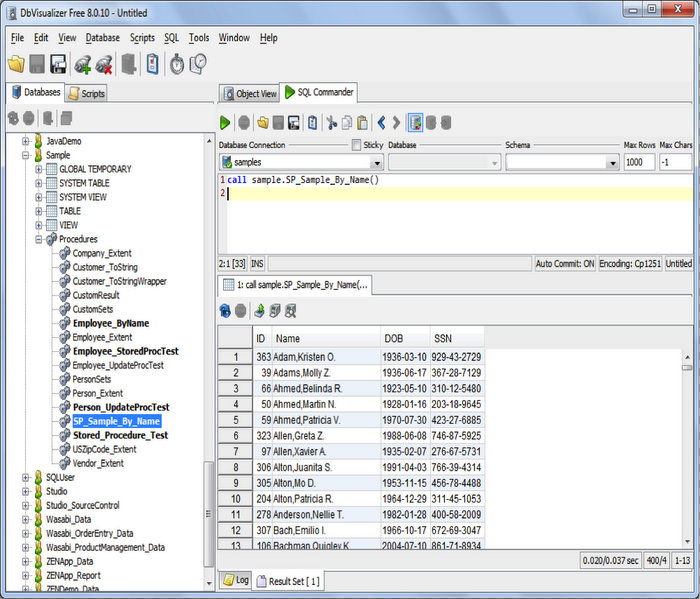Expand the TABLE node
700x599 pixels.
(39, 212)
